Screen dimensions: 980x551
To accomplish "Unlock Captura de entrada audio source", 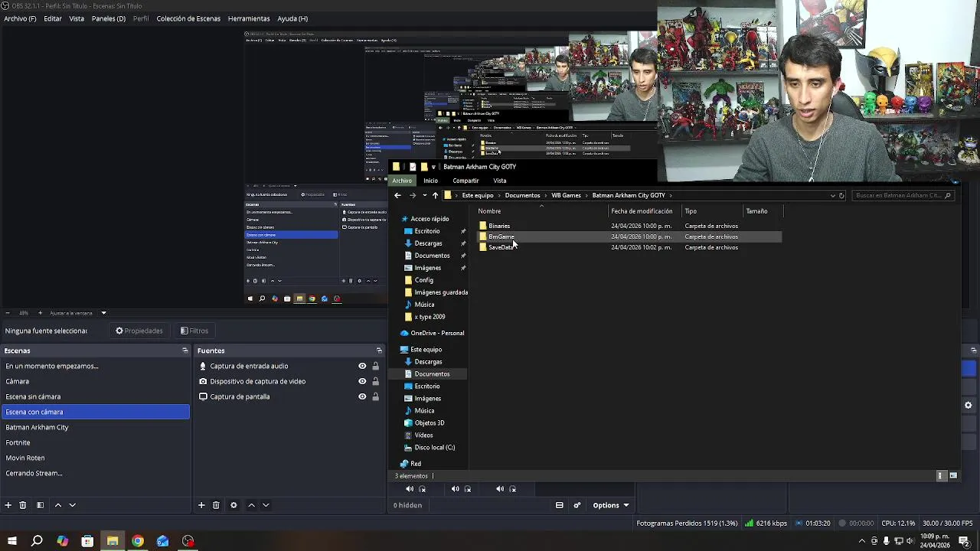I will pos(375,366).
